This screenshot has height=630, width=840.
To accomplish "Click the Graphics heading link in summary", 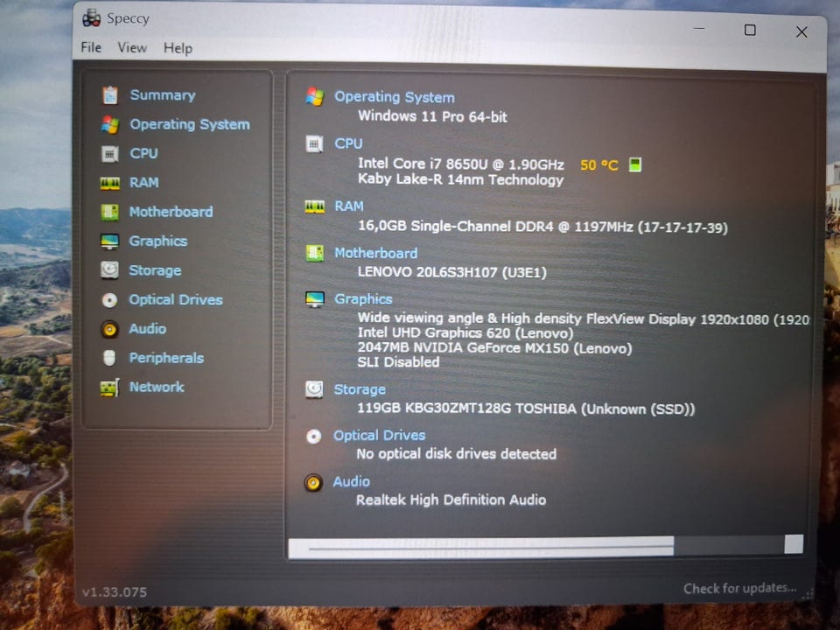I will tap(362, 299).
